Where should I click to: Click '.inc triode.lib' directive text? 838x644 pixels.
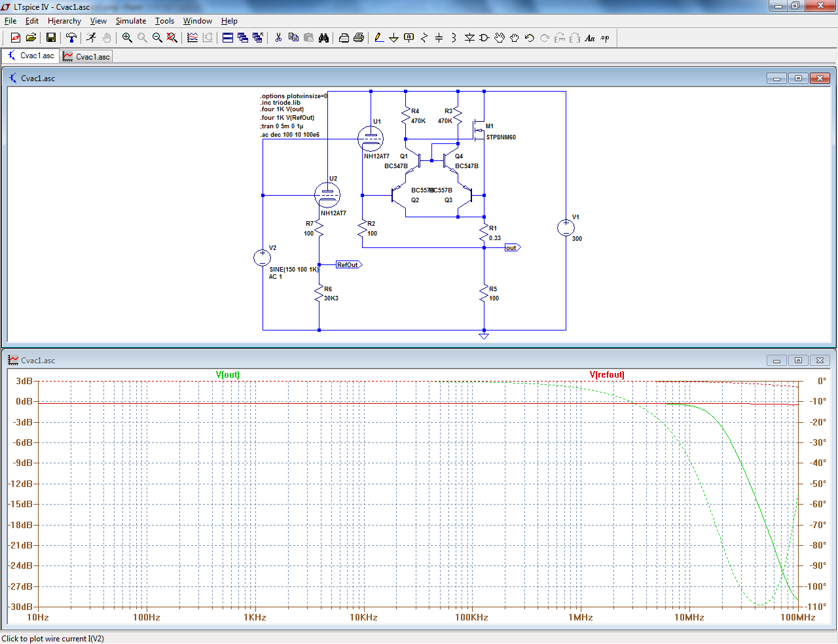coord(280,103)
